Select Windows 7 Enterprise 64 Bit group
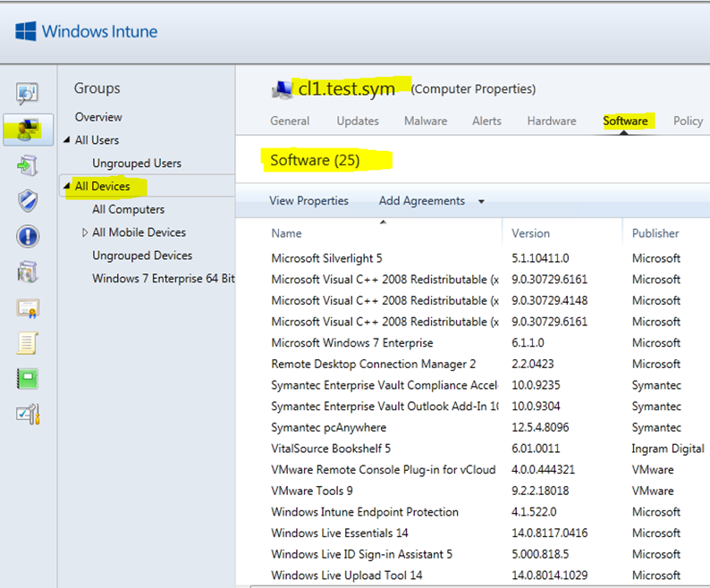This screenshot has height=588, width=710. coord(164,279)
